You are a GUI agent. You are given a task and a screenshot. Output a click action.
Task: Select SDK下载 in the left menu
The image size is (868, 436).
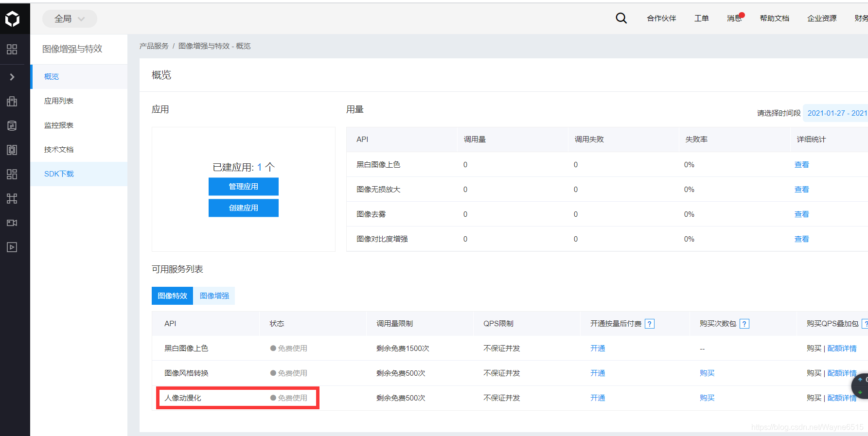click(80, 174)
